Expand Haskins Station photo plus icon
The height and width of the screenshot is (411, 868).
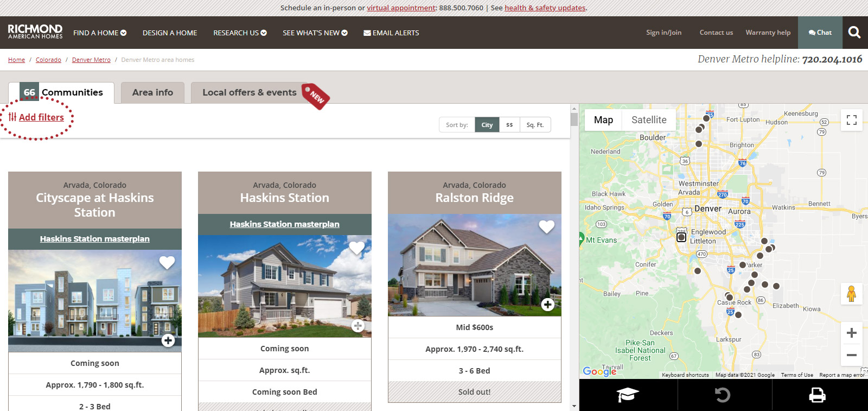coord(358,326)
